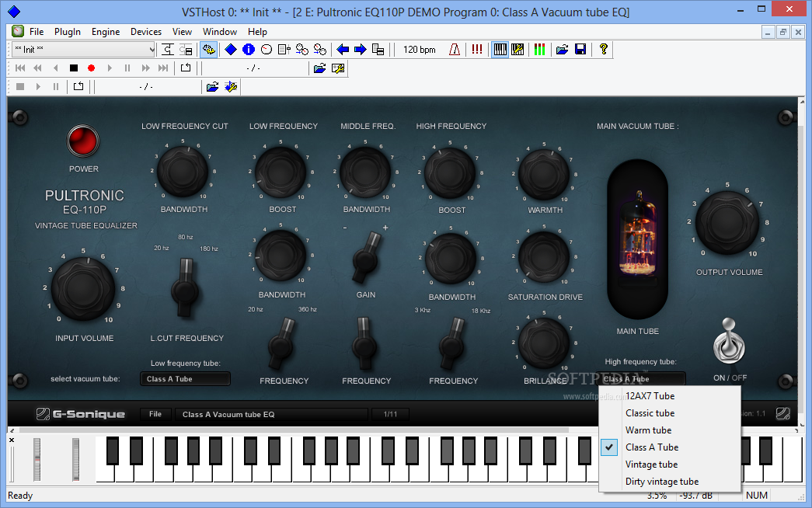
Task: Click the main vacuum tube display
Action: point(637,239)
